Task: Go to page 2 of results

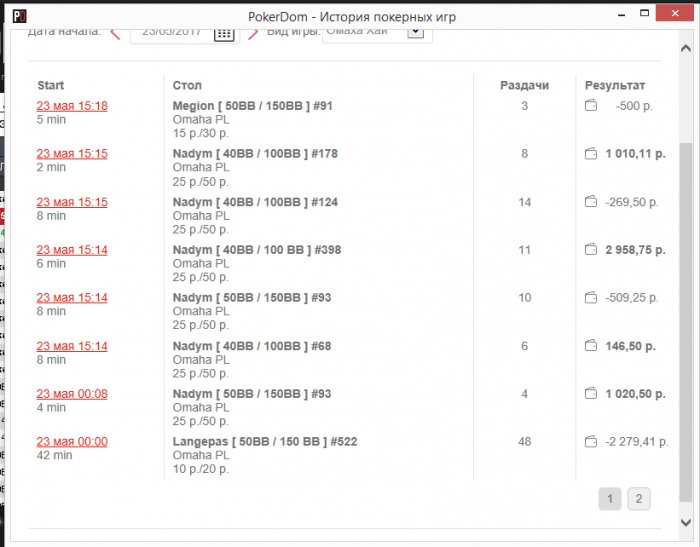Action: tap(639, 498)
